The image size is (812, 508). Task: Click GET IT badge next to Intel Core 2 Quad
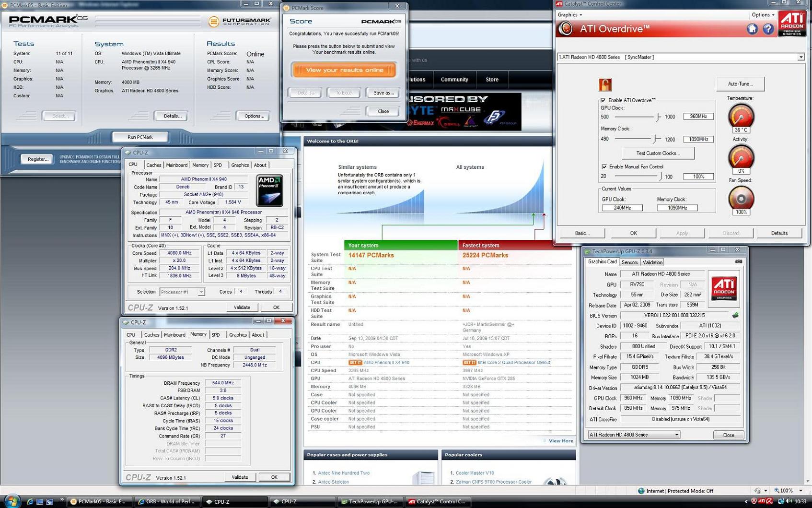click(469, 363)
